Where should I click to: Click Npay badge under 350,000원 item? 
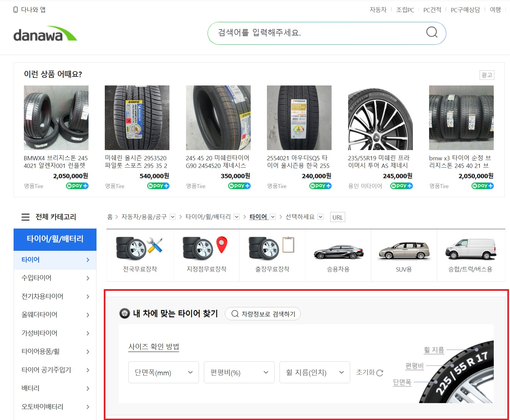pyautogui.click(x=239, y=186)
